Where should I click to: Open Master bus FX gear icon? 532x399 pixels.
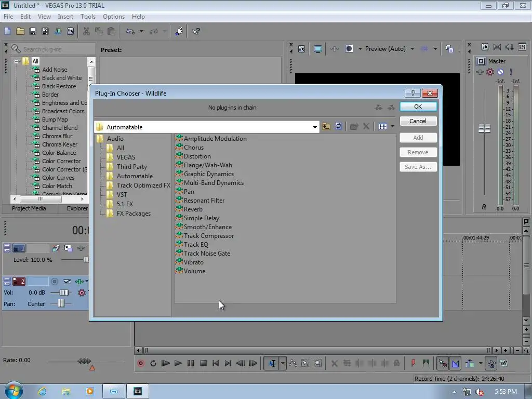coord(490,72)
